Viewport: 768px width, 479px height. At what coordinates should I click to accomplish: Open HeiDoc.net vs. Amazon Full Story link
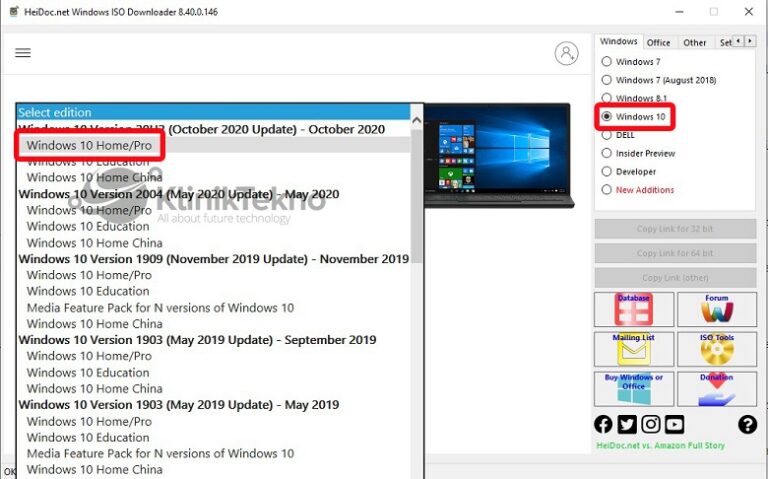[x=660, y=445]
